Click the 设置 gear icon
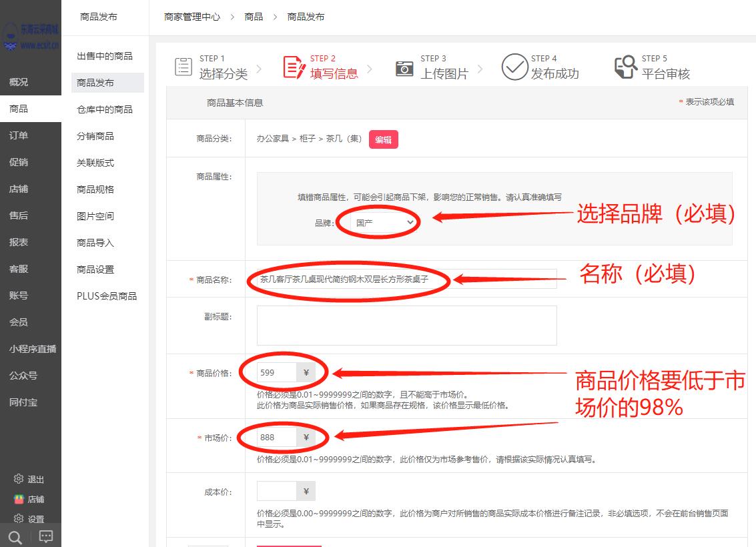This screenshot has width=756, height=547. click(x=19, y=518)
